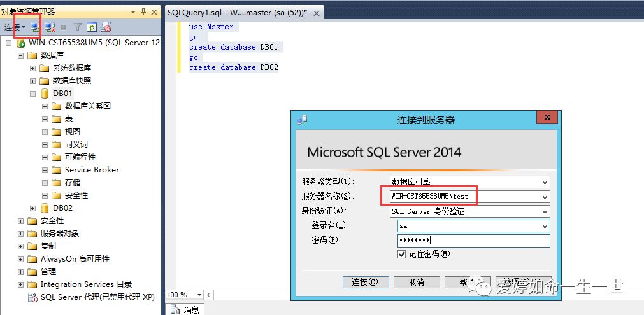Select the DB02 database cylinder icon

point(45,208)
